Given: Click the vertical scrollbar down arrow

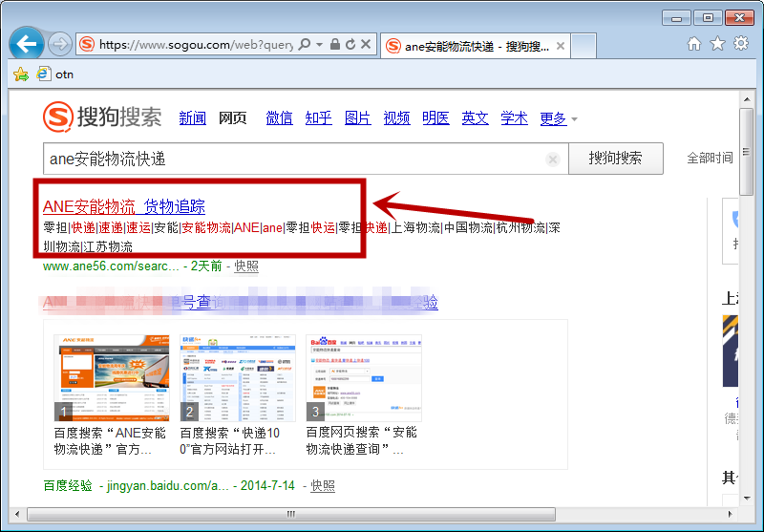Looking at the screenshot, I should (747, 499).
